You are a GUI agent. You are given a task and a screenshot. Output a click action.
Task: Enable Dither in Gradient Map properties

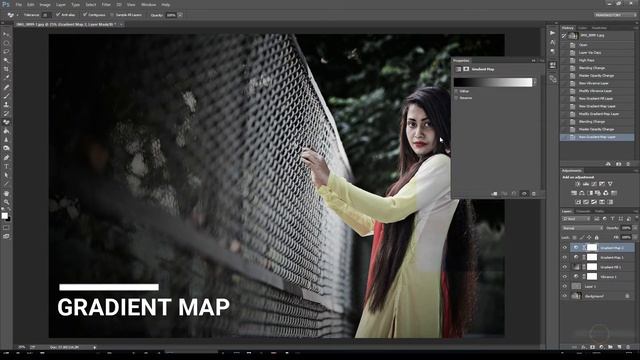[456, 91]
